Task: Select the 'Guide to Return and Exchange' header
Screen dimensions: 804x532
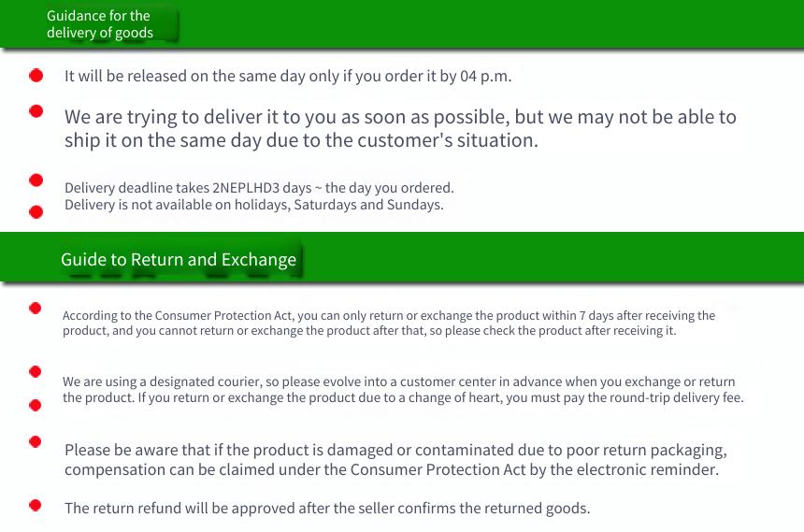Action: coord(179,260)
